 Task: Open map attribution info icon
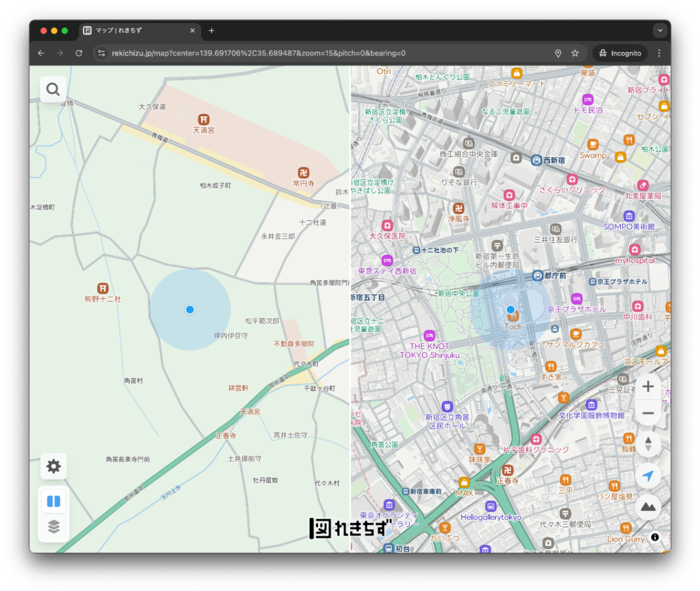655,537
